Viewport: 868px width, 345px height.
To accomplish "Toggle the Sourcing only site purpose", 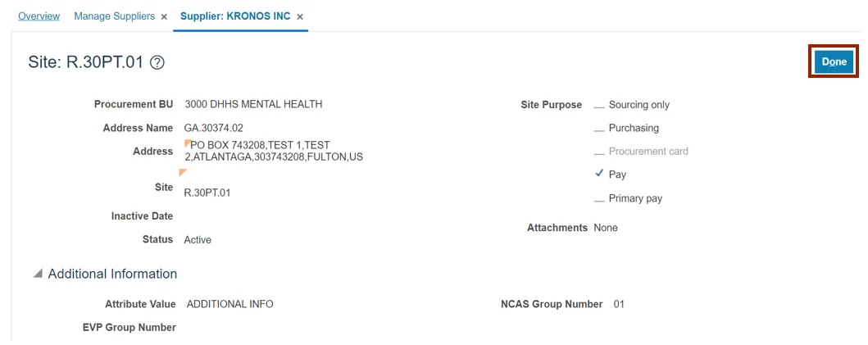I will (x=599, y=106).
